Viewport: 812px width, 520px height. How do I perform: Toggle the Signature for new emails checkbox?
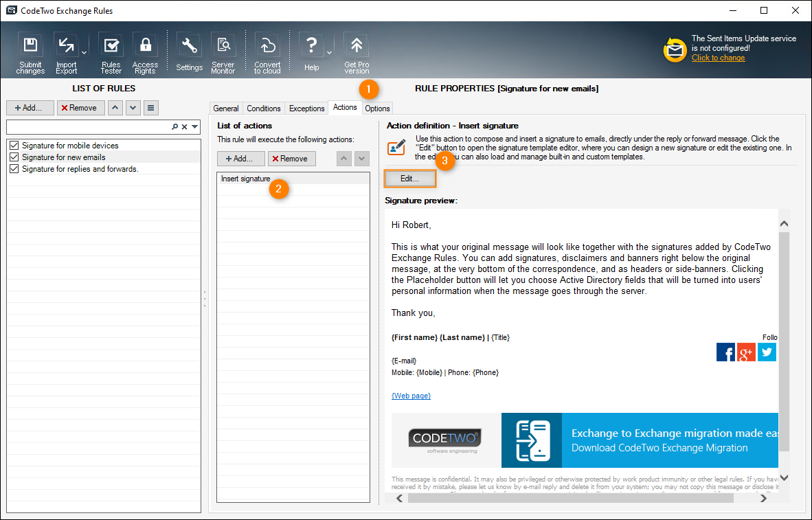(x=14, y=157)
